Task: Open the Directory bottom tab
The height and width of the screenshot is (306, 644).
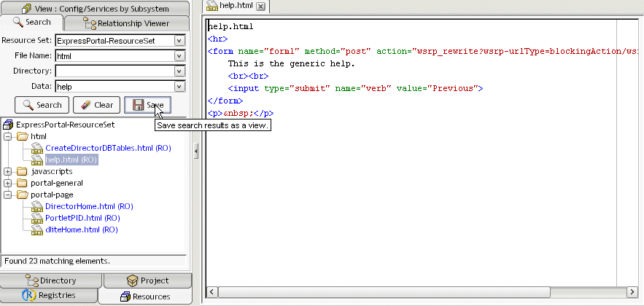Action: pos(50,280)
